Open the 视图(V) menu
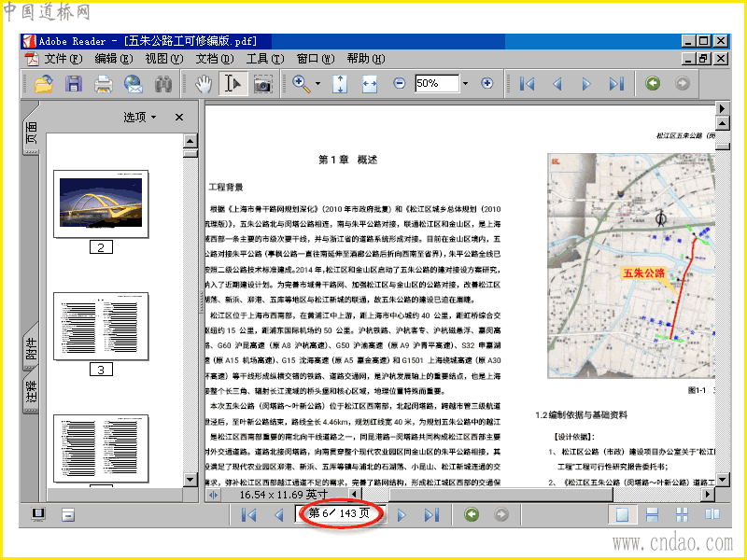 (164, 59)
